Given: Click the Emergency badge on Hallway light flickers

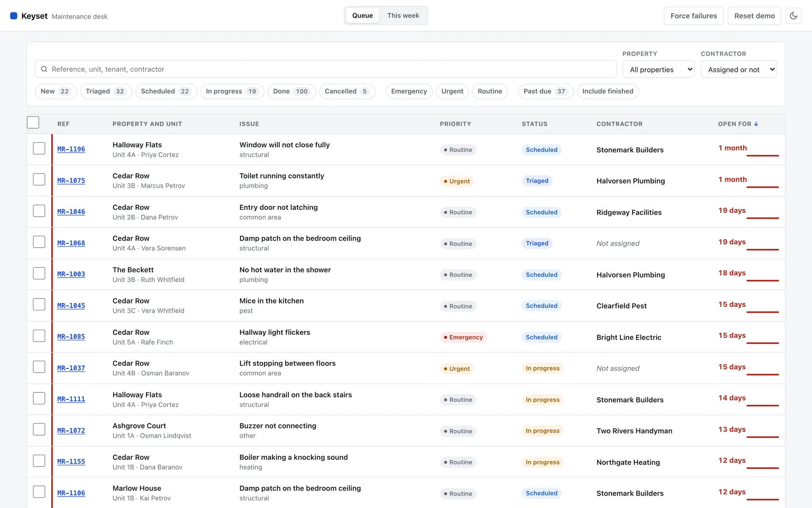Looking at the screenshot, I should coord(464,337).
